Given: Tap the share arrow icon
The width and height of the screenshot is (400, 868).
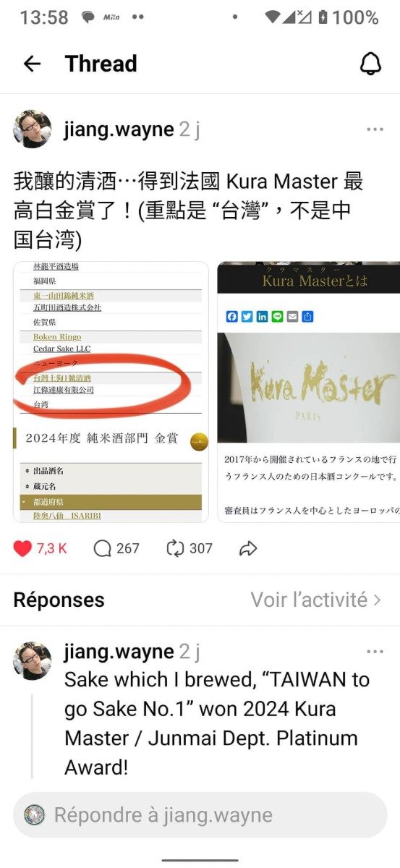Looking at the screenshot, I should click(x=247, y=549).
